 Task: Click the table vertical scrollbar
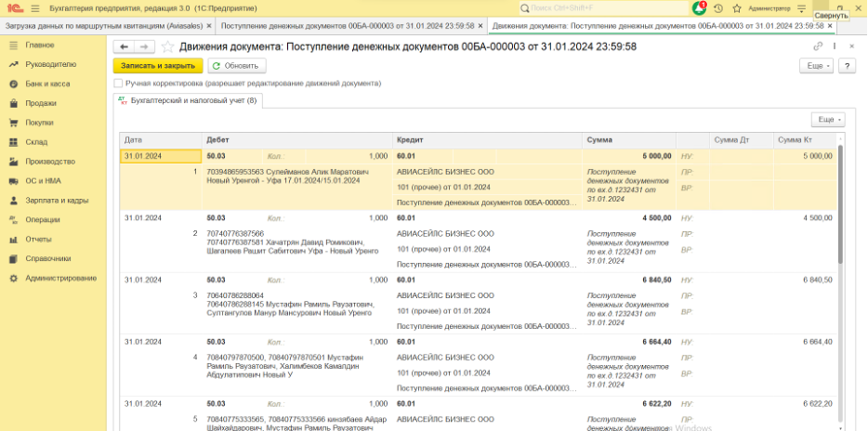coord(840,204)
